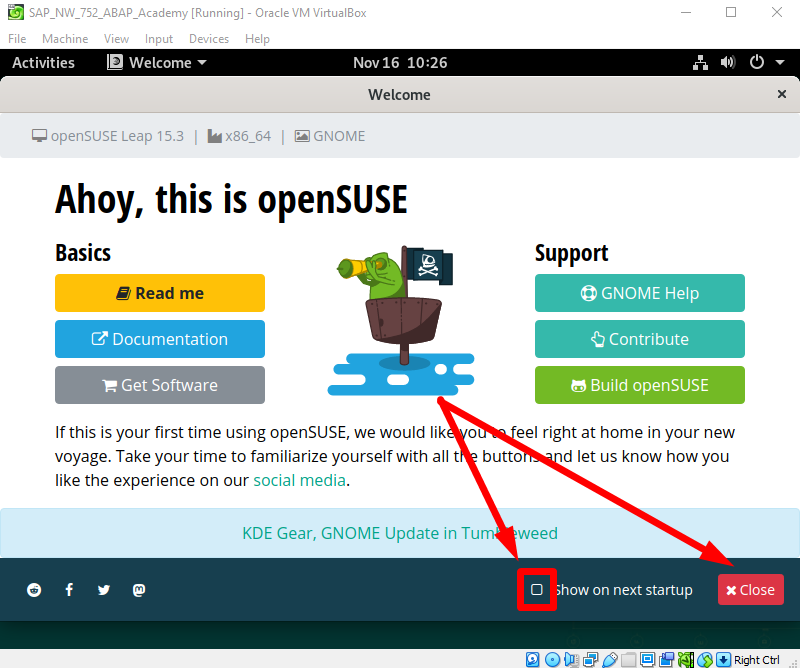Open KDE Gear, GNOME Update news link
Screen dimensions: 800x668
(399, 533)
